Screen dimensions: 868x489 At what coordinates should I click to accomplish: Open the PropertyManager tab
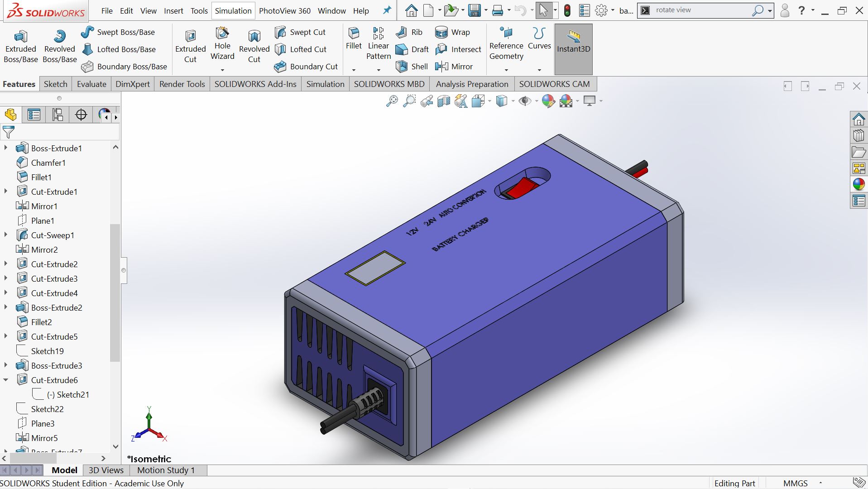tap(34, 115)
